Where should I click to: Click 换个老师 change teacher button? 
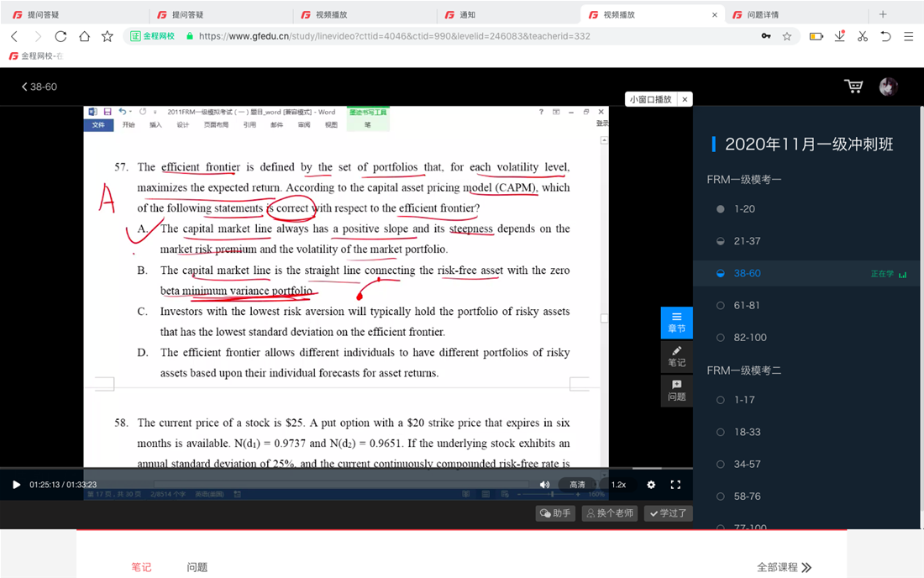point(609,513)
